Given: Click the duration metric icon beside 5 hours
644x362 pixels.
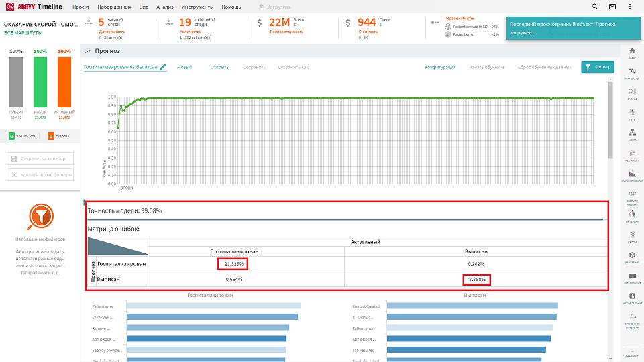Looking at the screenshot, I should pos(89,23).
